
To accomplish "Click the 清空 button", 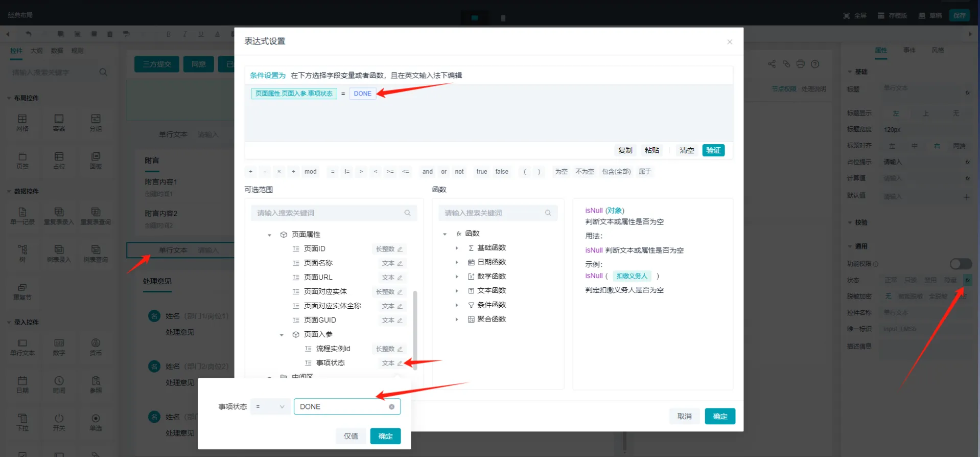I will tap(687, 150).
